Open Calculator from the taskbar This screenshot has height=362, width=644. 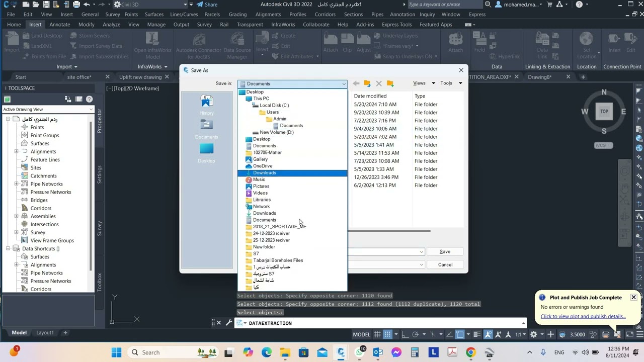point(415,352)
